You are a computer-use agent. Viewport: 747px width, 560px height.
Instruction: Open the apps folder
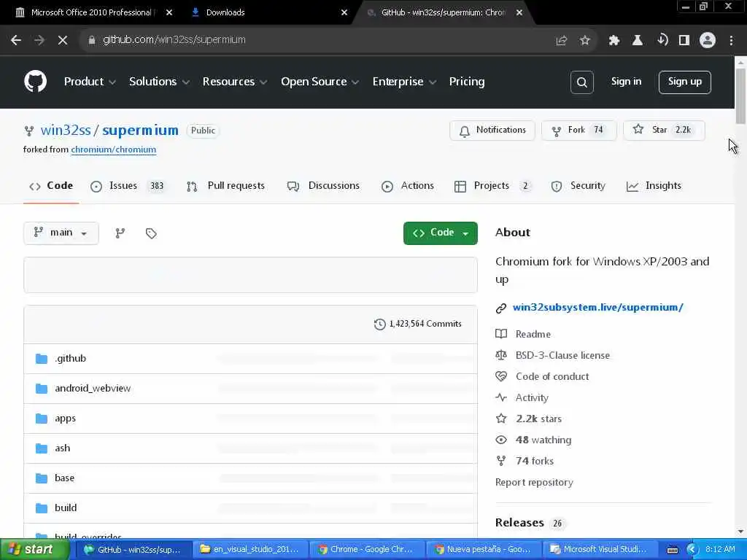pos(65,419)
